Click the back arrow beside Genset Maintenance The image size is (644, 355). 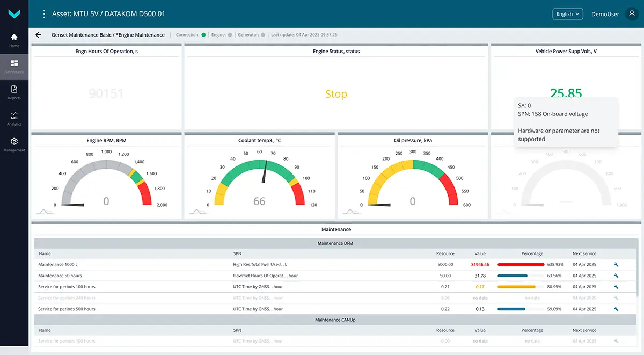[38, 35]
